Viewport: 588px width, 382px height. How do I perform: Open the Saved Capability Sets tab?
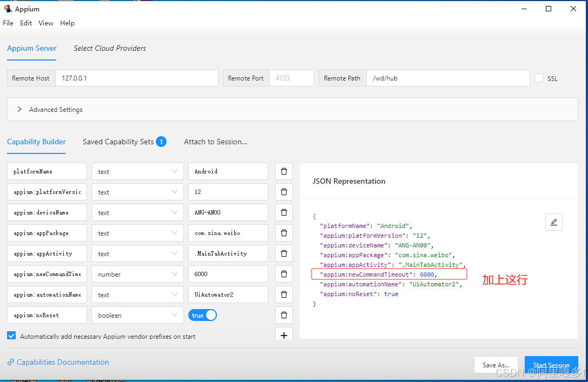tap(124, 142)
